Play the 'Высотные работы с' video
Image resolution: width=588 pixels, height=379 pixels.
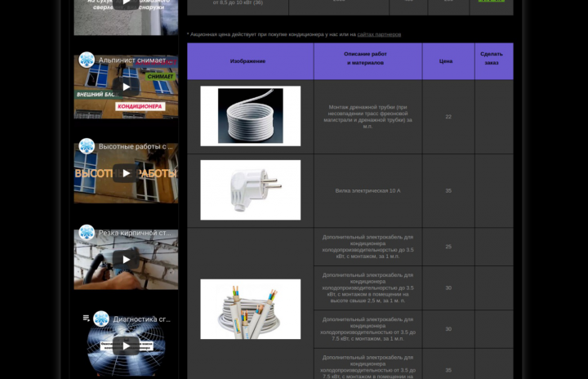[x=126, y=173]
